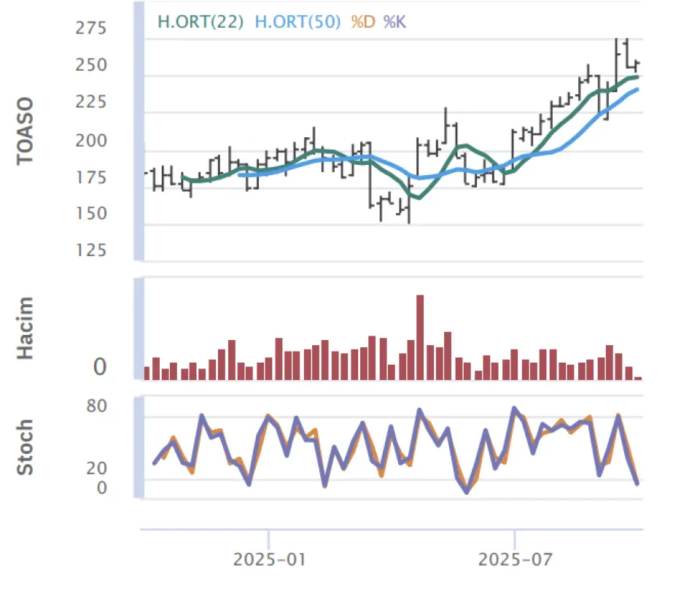
Task: Jump to the 2025-07 date label
Action: pyautogui.click(x=515, y=560)
